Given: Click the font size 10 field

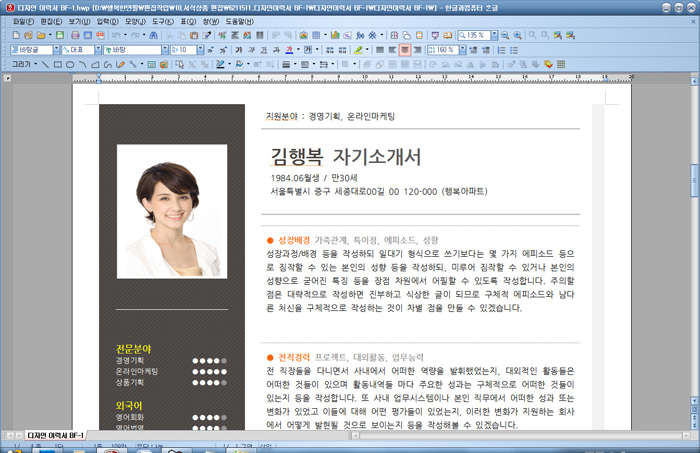Looking at the screenshot, I should pos(183,50).
